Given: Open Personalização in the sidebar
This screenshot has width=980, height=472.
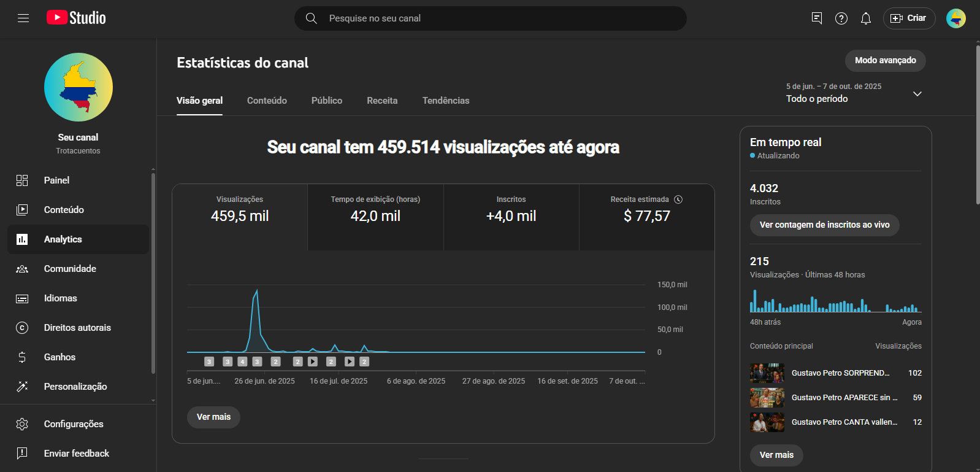Looking at the screenshot, I should pos(78,387).
